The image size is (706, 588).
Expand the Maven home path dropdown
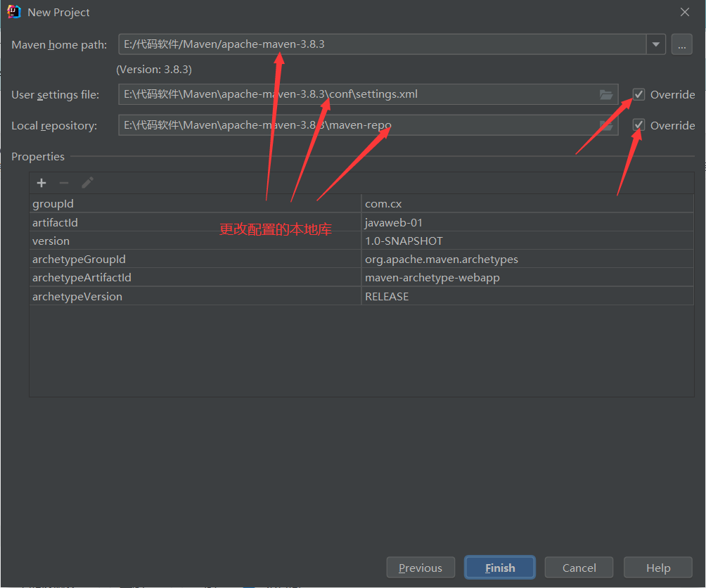[x=656, y=44]
